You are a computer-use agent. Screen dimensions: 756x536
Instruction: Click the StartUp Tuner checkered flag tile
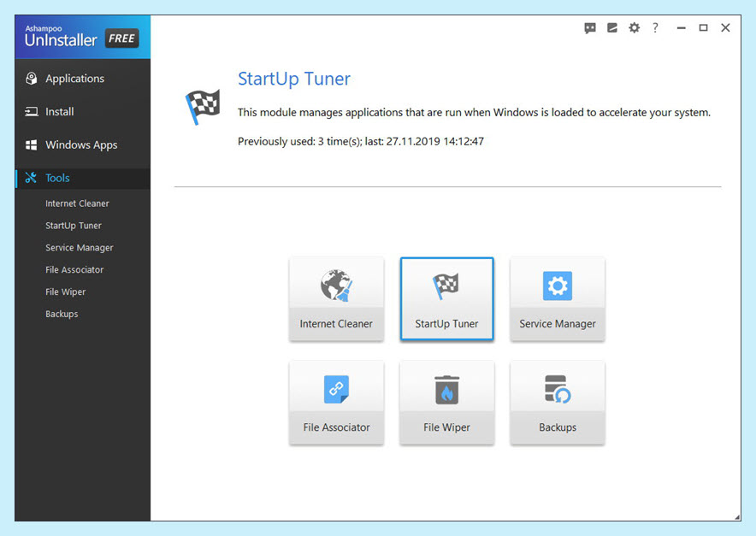click(x=447, y=299)
